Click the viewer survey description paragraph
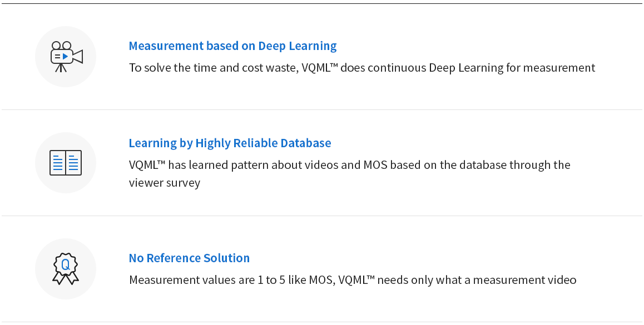Screen dimensions: 644x325 349,173
